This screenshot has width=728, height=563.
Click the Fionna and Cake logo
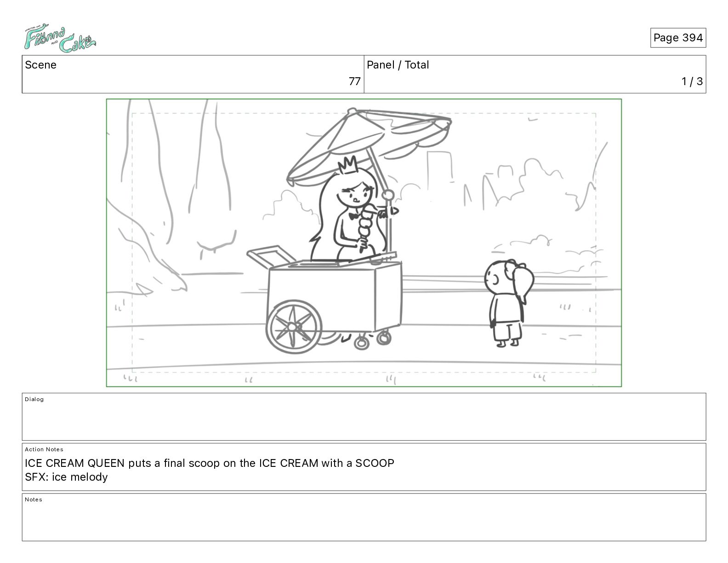[60, 39]
